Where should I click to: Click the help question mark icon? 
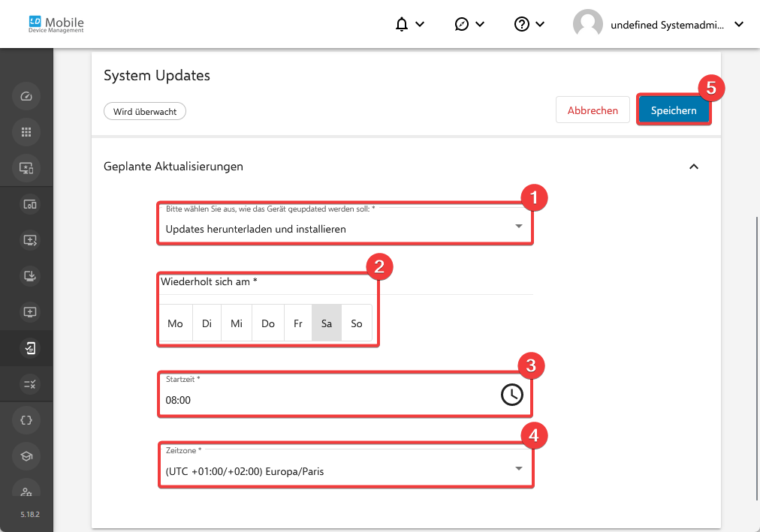[x=521, y=24]
